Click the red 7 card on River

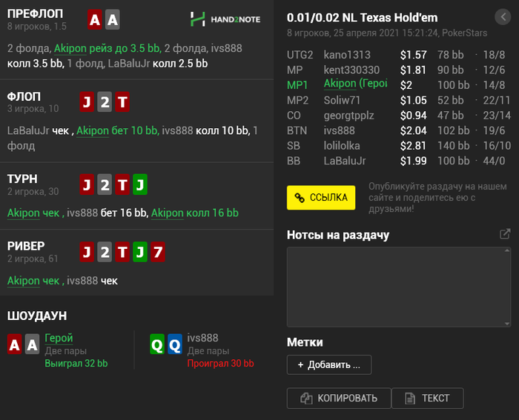click(x=158, y=252)
